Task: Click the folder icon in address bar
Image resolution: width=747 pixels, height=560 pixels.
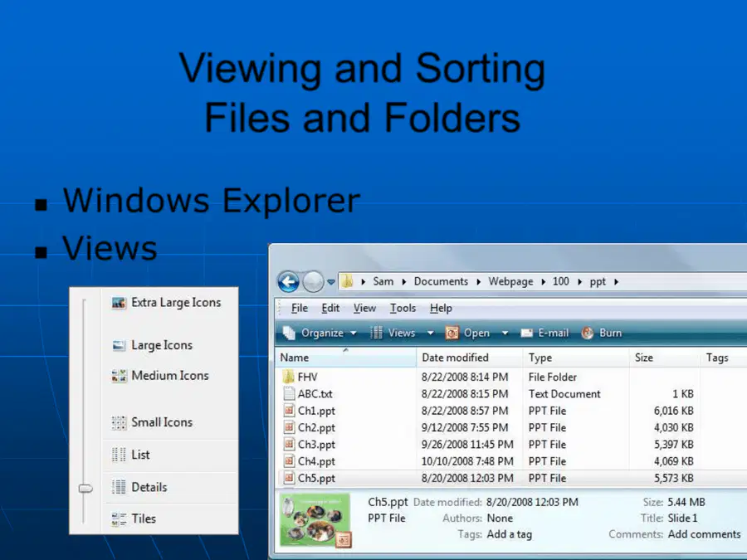Action: pyautogui.click(x=347, y=281)
